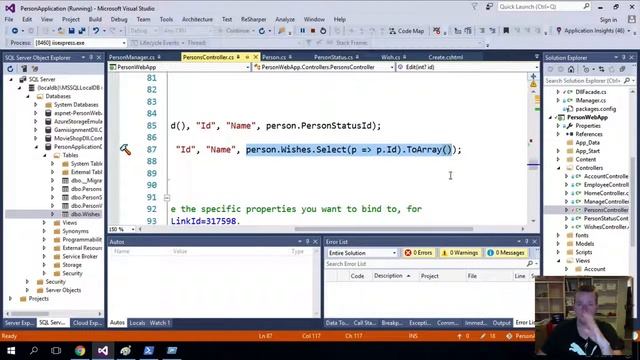Image resolution: width=640 pixels, height=360 pixels.
Task: Refresh the browser link icon
Action: [262, 31]
